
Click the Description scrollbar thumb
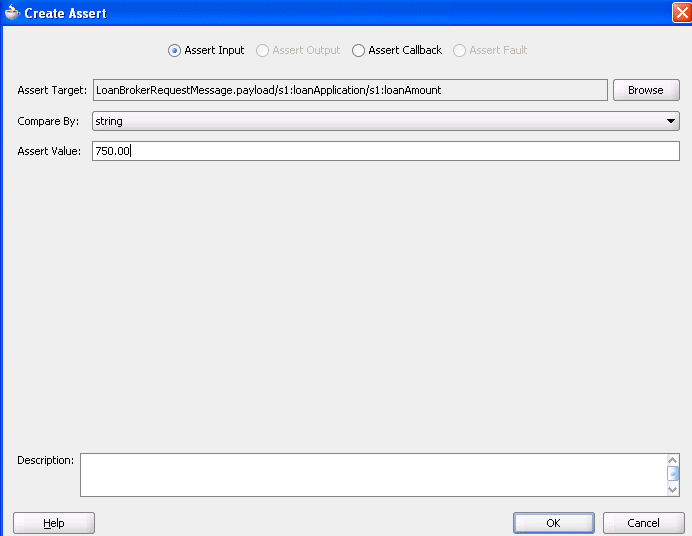[x=673, y=474]
